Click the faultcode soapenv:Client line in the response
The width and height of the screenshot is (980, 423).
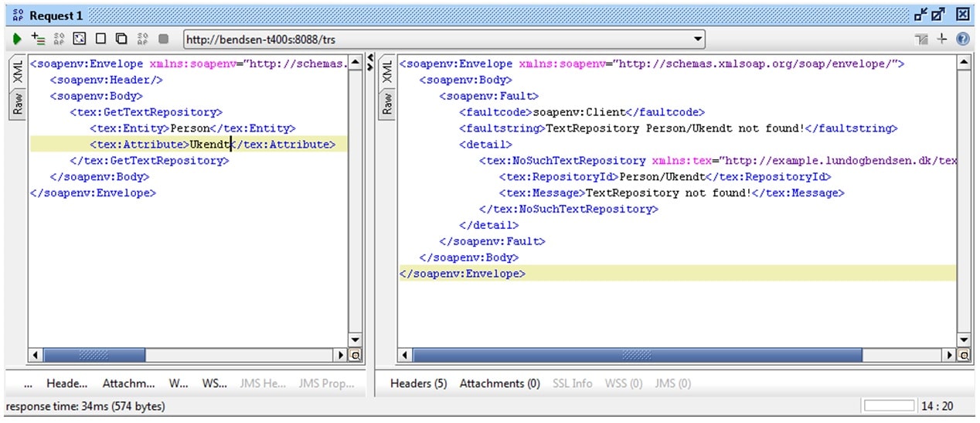(583, 112)
